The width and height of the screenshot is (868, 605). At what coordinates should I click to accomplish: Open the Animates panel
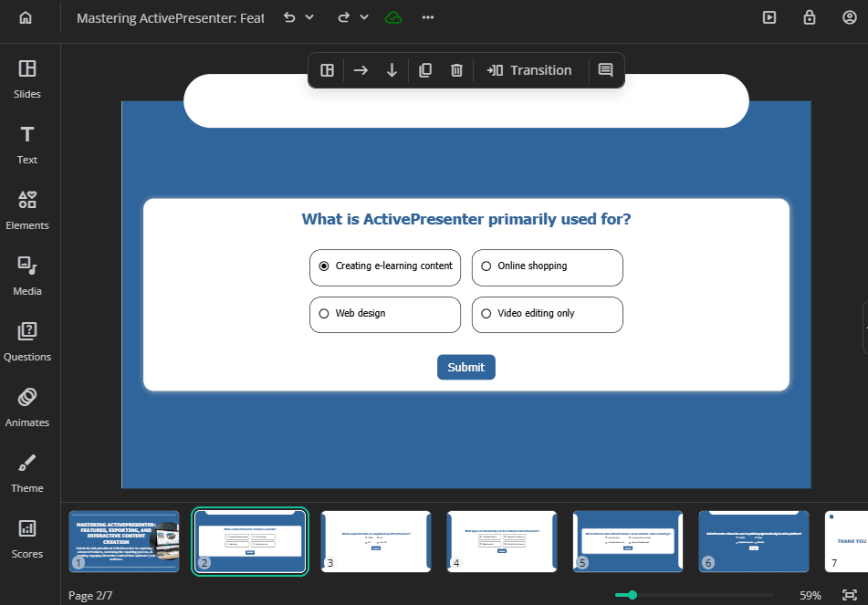click(27, 407)
